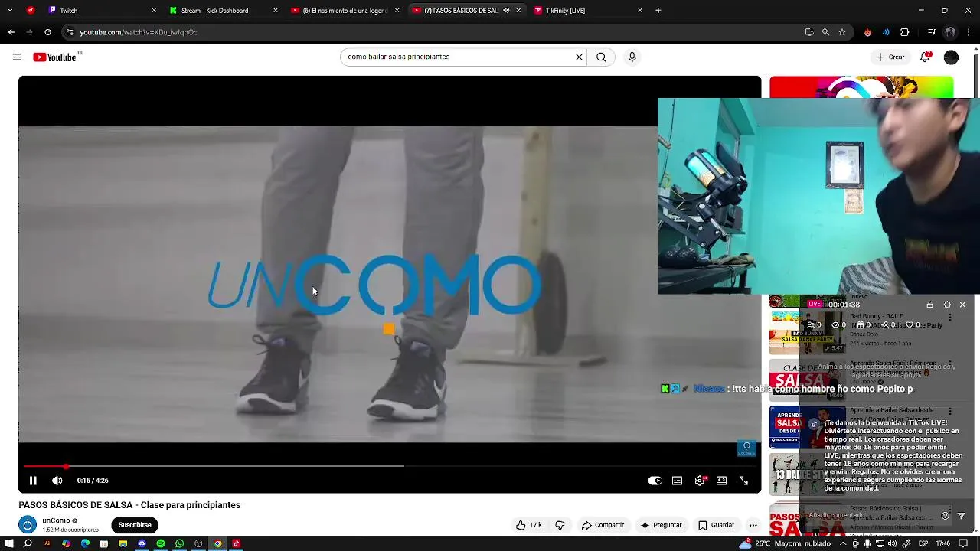Open the Windows Start menu
980x551 pixels.
pyautogui.click(x=9, y=543)
